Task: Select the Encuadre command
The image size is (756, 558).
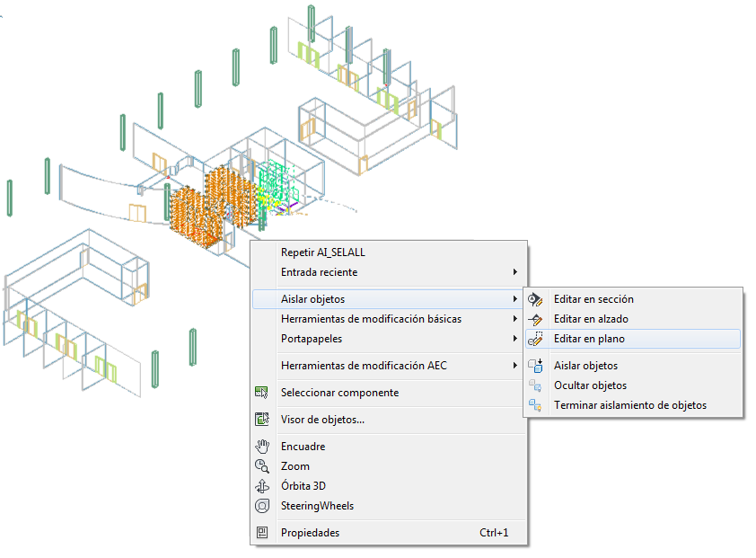Action: [389, 447]
